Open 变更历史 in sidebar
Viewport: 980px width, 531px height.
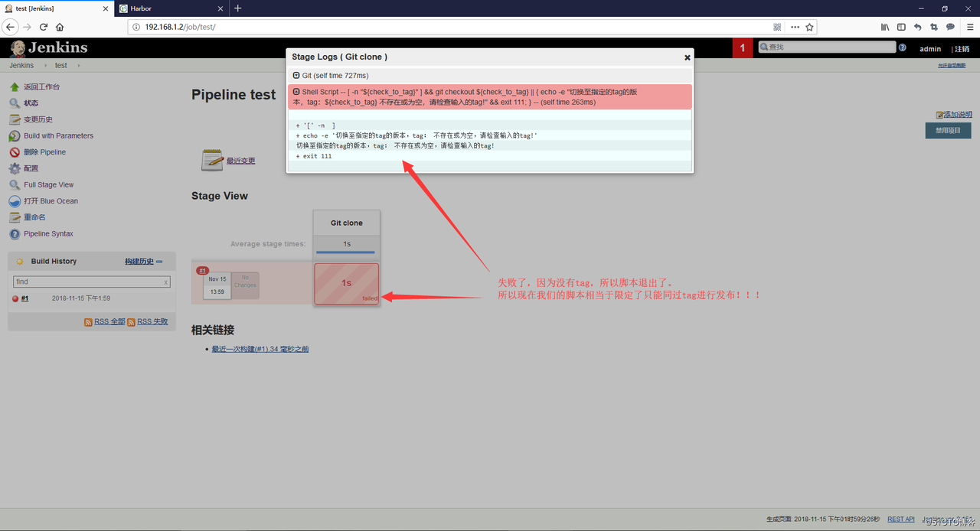point(38,119)
